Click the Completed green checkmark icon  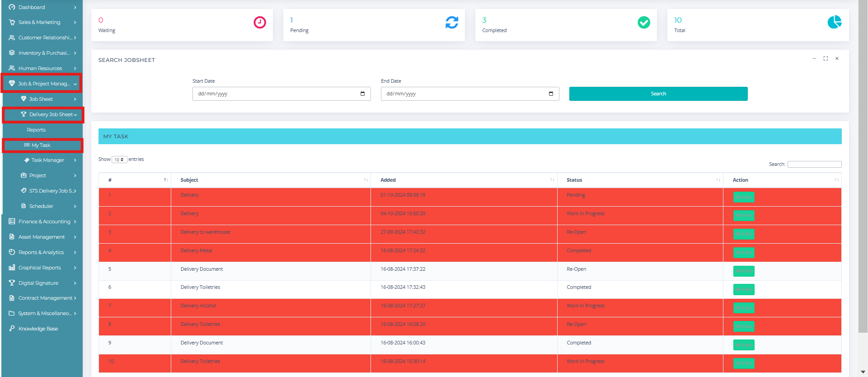pyautogui.click(x=643, y=23)
